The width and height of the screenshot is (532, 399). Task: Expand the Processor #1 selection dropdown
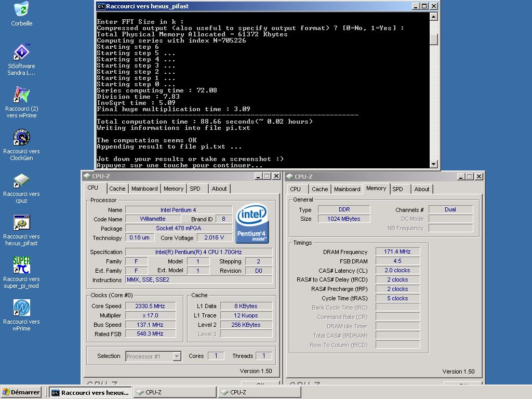[x=177, y=356]
